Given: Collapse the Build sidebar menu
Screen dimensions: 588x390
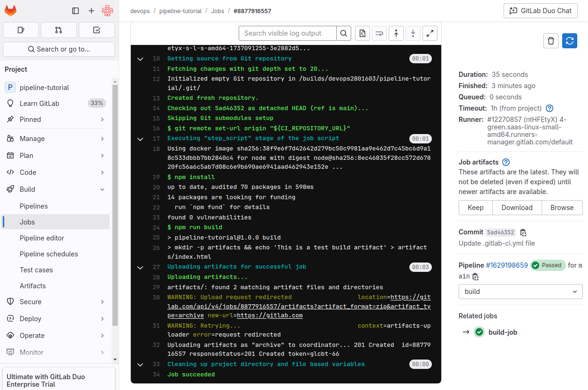Looking at the screenshot, I should [56, 189].
